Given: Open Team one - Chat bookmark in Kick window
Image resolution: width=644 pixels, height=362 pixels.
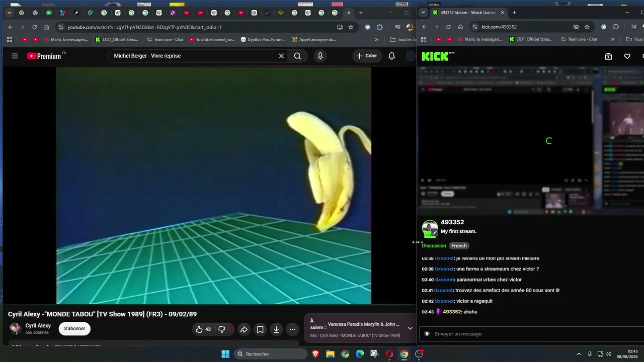Looking at the screenshot, I should coord(579,39).
